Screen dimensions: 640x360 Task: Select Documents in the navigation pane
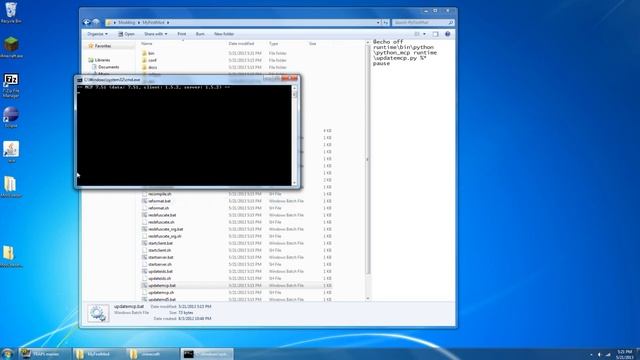[109, 67]
